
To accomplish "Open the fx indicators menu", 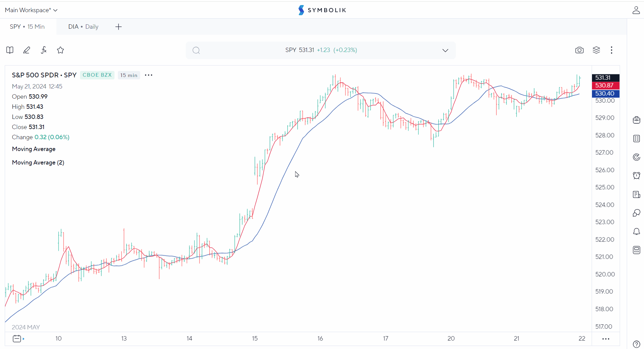I will pos(44,50).
